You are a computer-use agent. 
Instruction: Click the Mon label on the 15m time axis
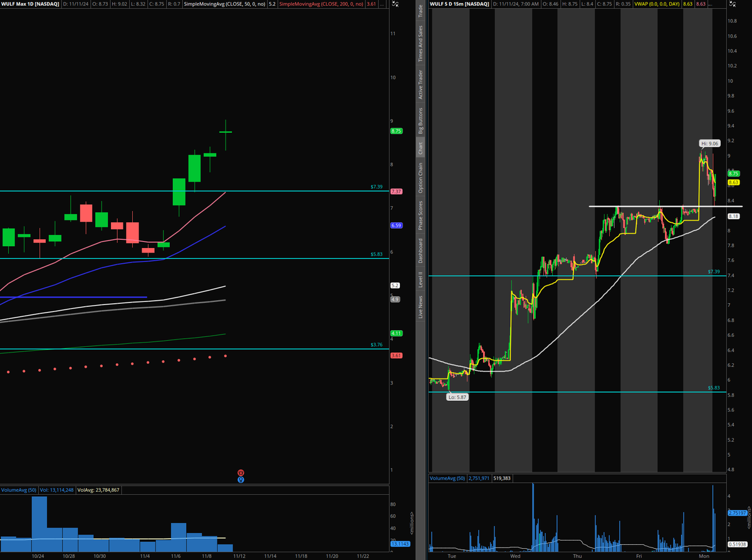point(703,555)
